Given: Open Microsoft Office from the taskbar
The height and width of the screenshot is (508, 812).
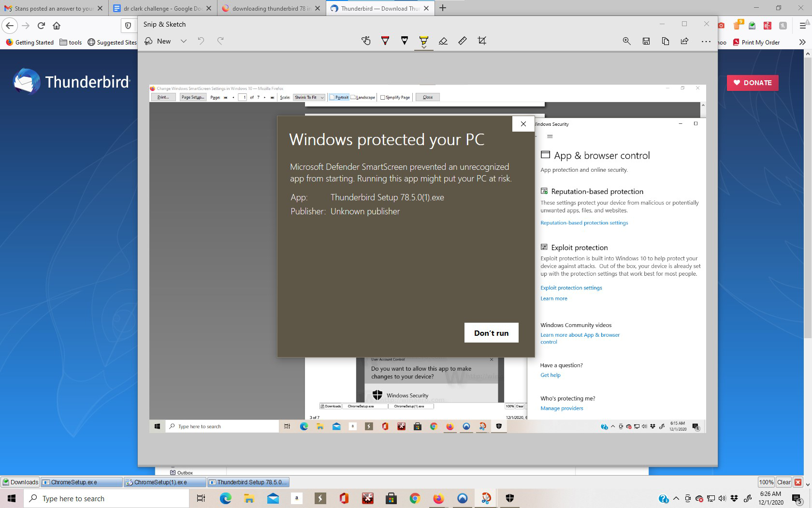Looking at the screenshot, I should click(344, 498).
